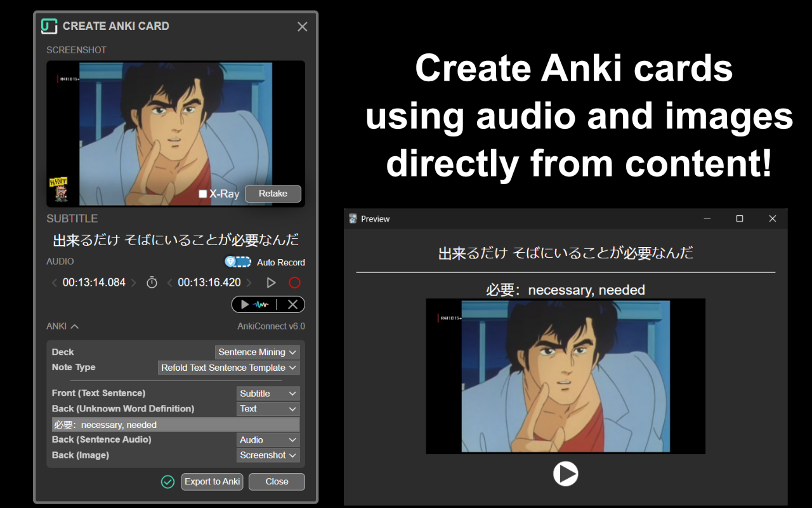Image resolution: width=812 pixels, height=508 pixels.
Task: Collapse the ANKI section
Action: pyautogui.click(x=74, y=326)
